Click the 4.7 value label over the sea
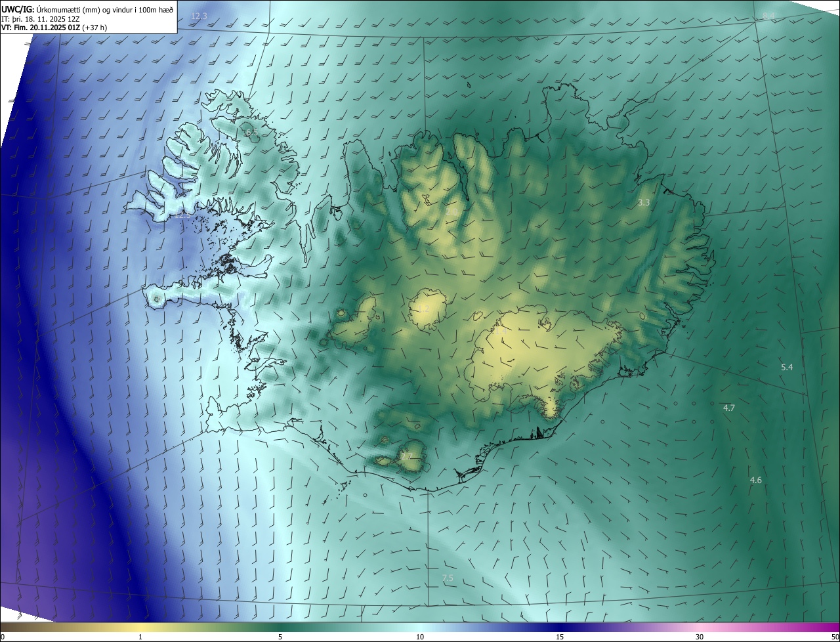This screenshot has height=642, width=840. [x=729, y=408]
